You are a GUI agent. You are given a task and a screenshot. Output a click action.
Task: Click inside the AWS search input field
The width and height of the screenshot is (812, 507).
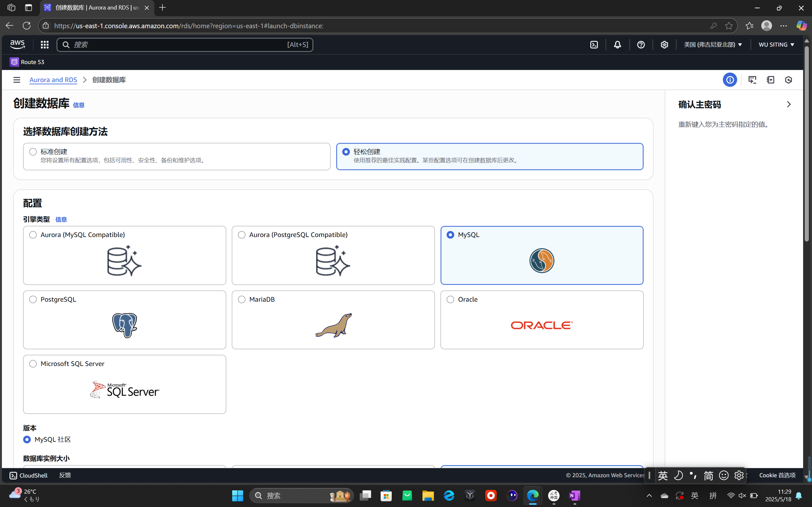pyautogui.click(x=185, y=44)
